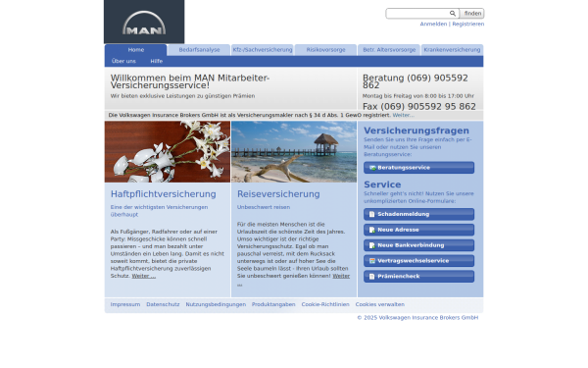
Task: Click the Neue Bankverbindung document icon
Action: pos(372,245)
